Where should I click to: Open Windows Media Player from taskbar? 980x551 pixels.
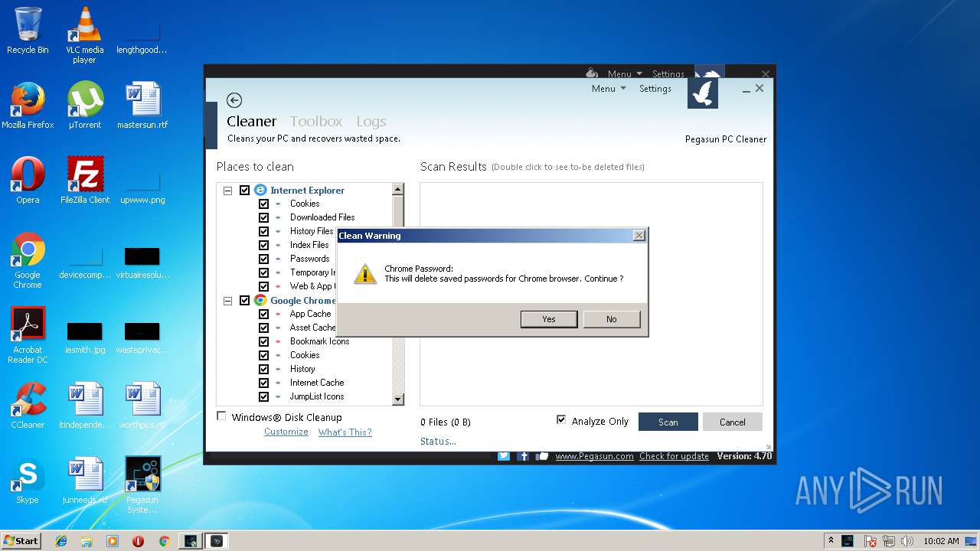click(113, 541)
